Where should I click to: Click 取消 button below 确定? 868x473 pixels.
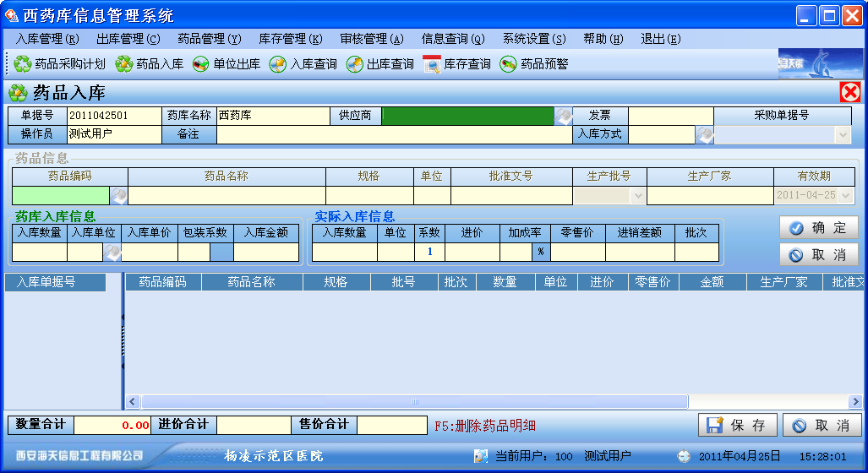coord(819,254)
